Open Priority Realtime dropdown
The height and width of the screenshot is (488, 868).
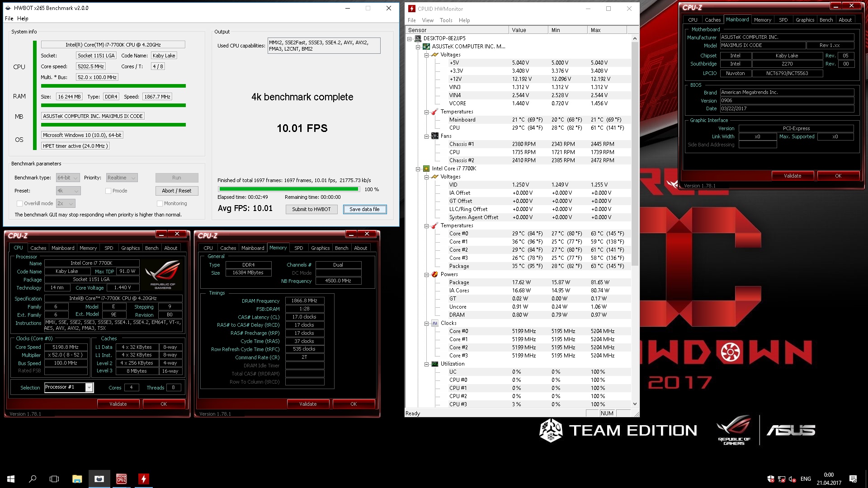pyautogui.click(x=122, y=178)
